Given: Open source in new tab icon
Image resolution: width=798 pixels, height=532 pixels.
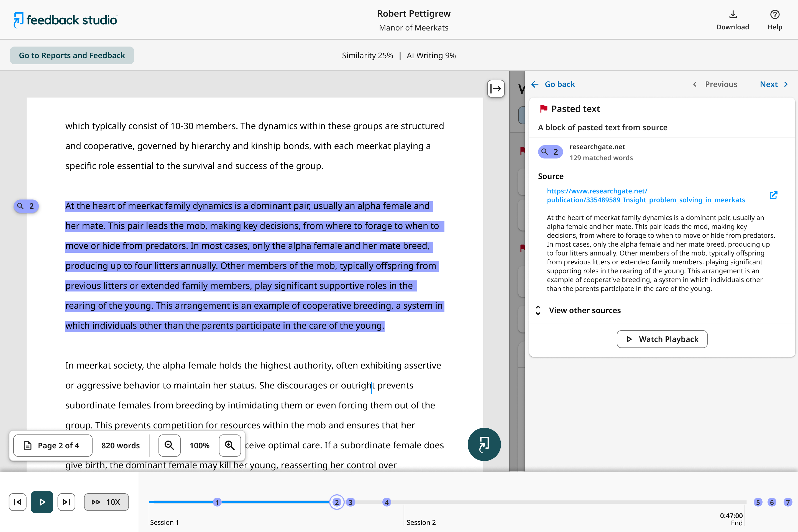Looking at the screenshot, I should coord(773,195).
